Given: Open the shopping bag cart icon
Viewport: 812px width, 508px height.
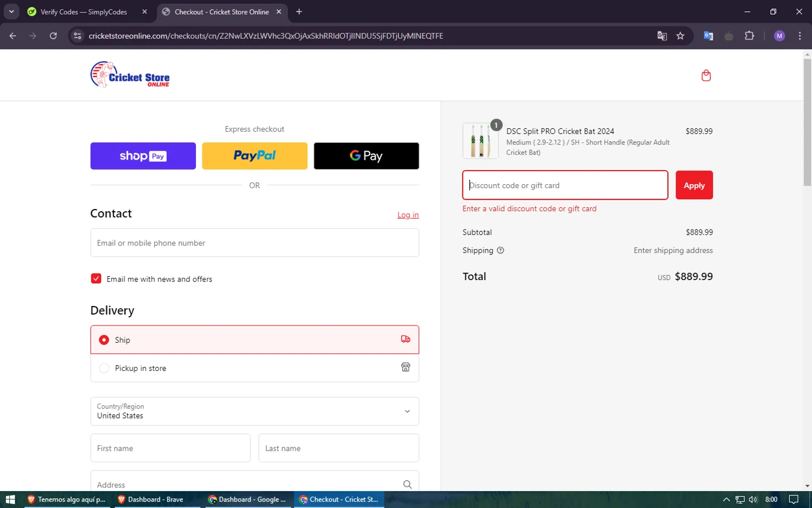Looking at the screenshot, I should click(706, 75).
